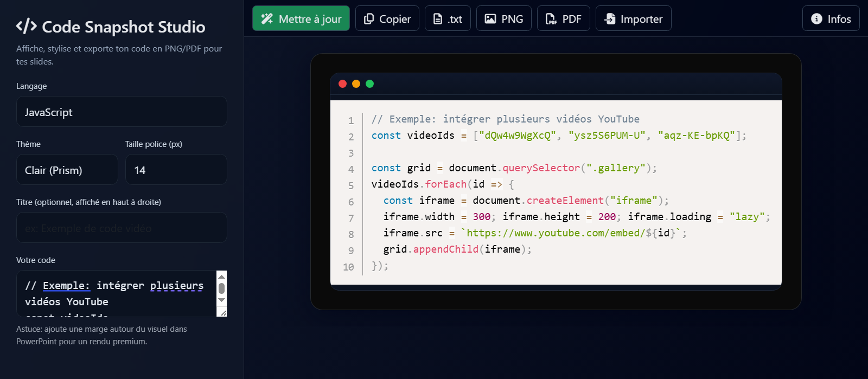Click the document icon for .txt export
Viewport: 868px width, 379px height.
point(438,19)
